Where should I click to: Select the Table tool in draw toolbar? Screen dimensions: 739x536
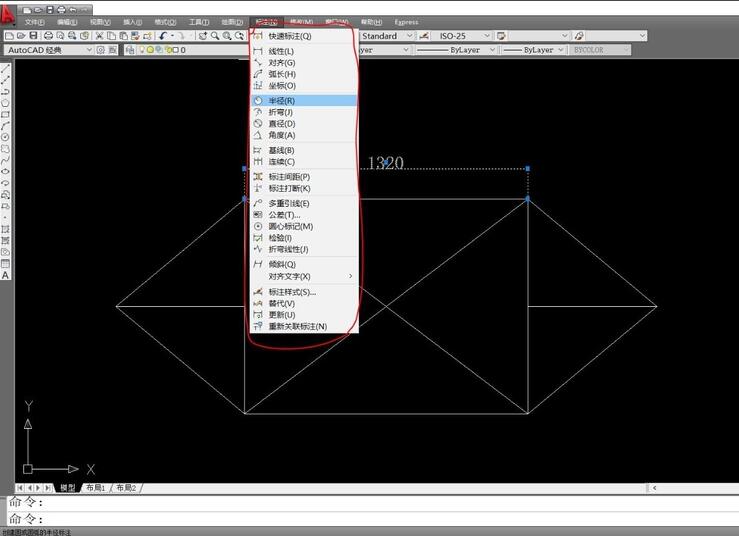(x=5, y=264)
